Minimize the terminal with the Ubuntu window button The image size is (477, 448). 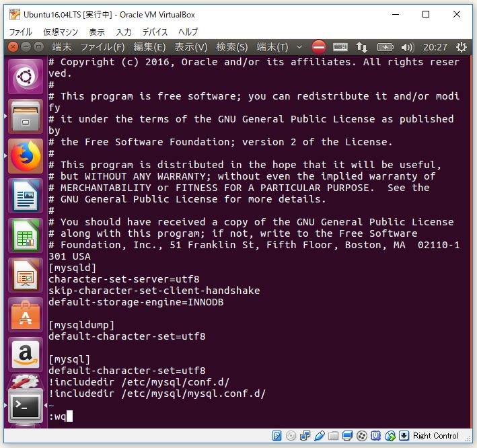(26, 47)
